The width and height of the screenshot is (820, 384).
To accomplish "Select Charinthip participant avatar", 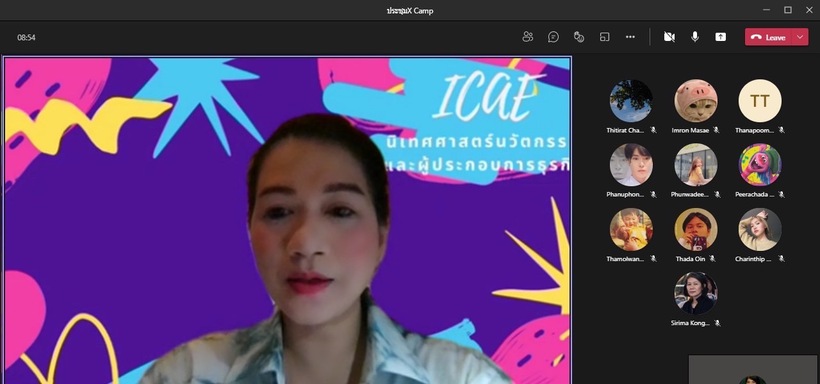I will (760, 229).
